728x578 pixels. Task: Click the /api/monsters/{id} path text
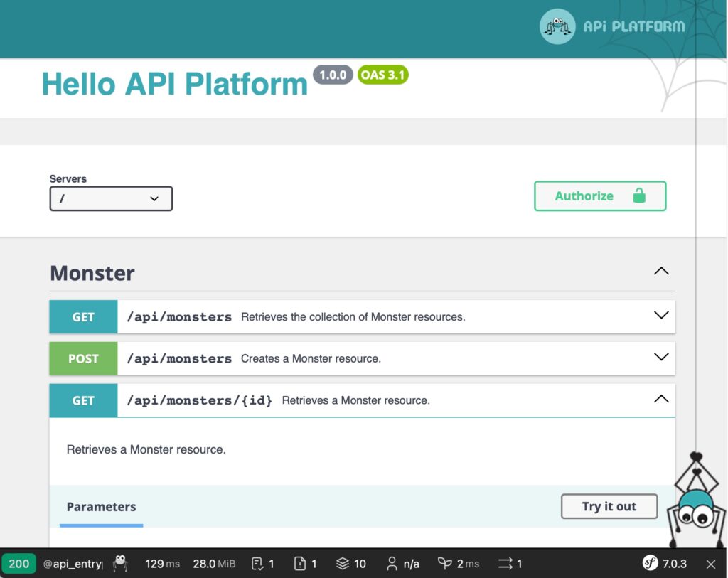click(x=200, y=400)
